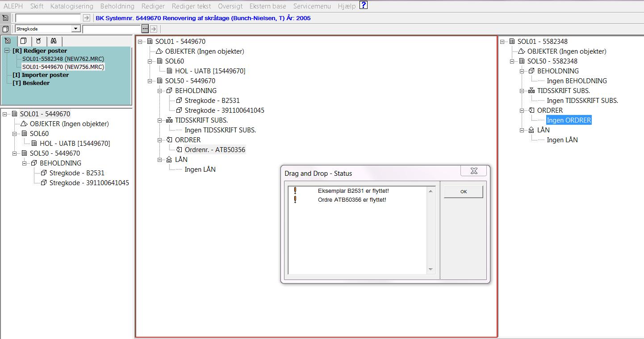
Task: Open the binoculars search tab icon
Action: (53, 41)
